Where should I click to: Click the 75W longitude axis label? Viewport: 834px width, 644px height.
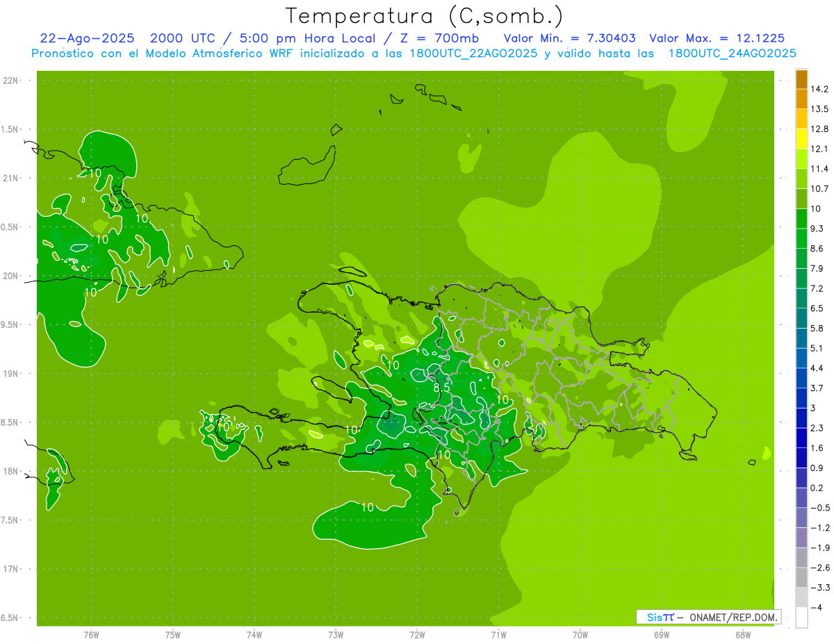[x=173, y=635]
